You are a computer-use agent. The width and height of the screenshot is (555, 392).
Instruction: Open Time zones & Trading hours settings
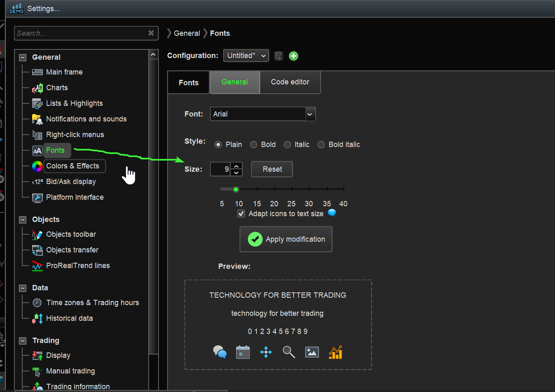click(x=93, y=303)
